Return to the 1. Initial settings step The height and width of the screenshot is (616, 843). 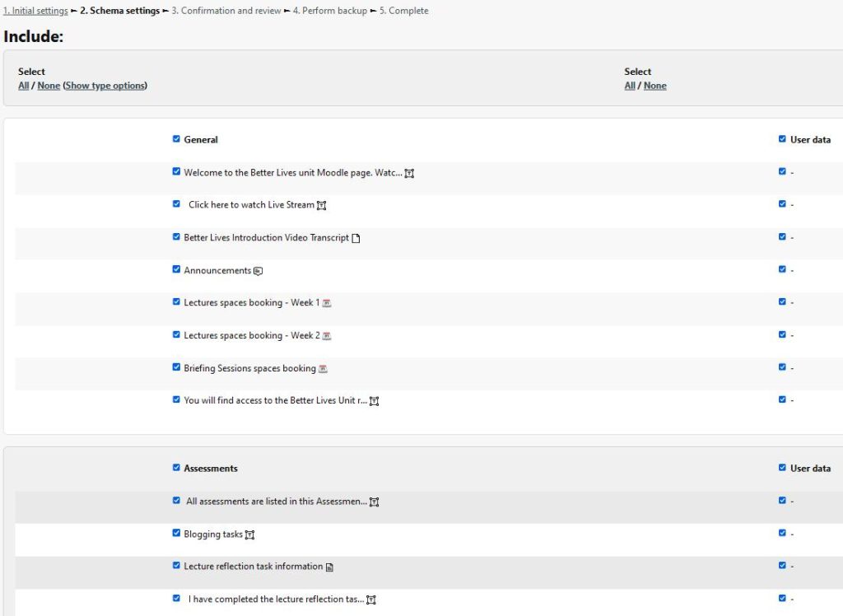click(x=35, y=10)
